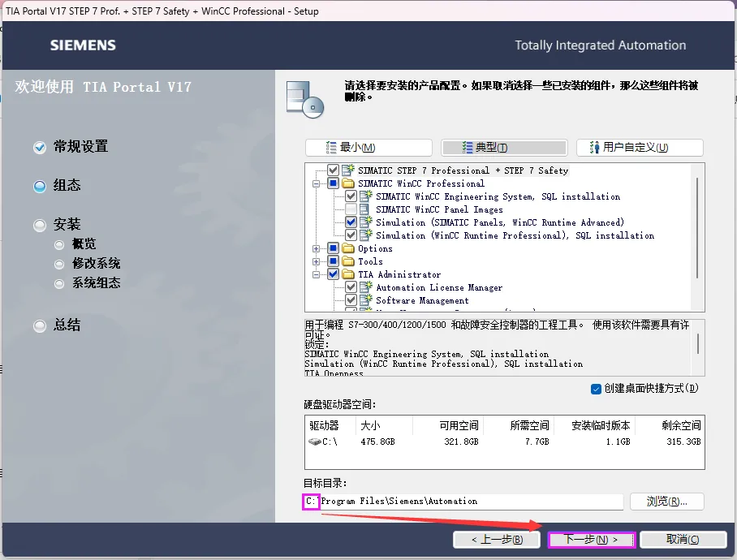737x560 pixels.
Task: Toggle the TIA Administrator checkbox
Action: (x=333, y=274)
